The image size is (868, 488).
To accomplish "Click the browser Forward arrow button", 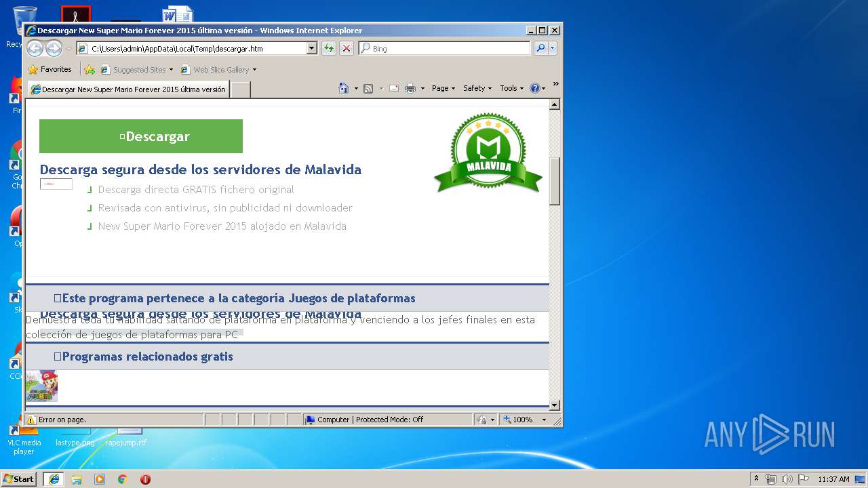I will pos(54,48).
